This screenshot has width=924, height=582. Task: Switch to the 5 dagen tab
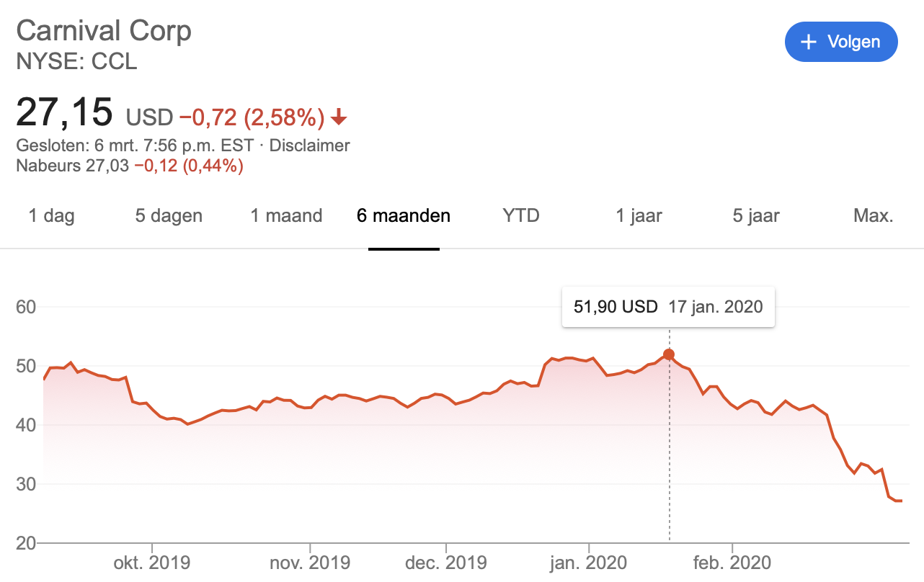(169, 215)
